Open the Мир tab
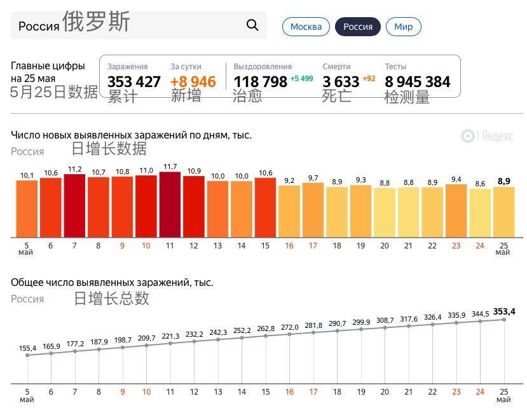The width and height of the screenshot is (527, 420). click(403, 27)
